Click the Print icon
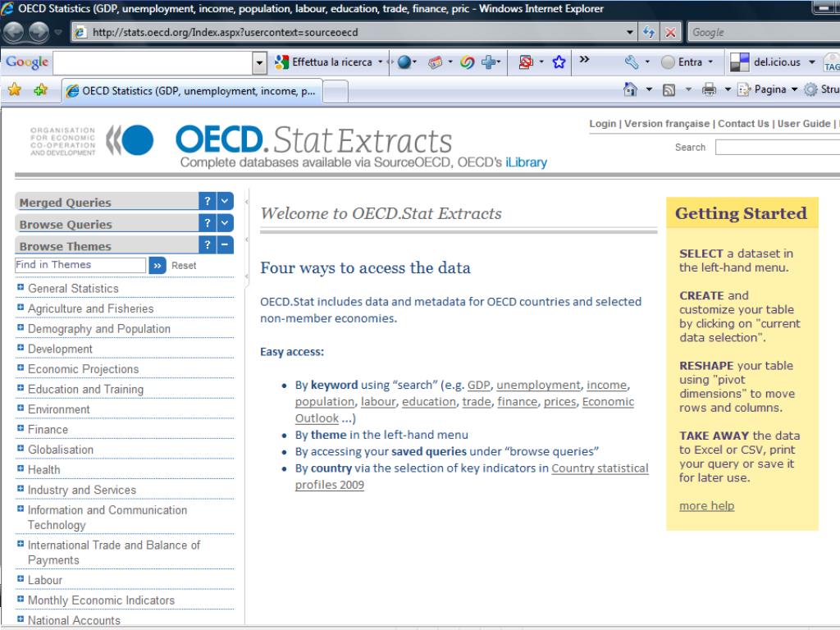The width and height of the screenshot is (840, 630). click(709, 89)
